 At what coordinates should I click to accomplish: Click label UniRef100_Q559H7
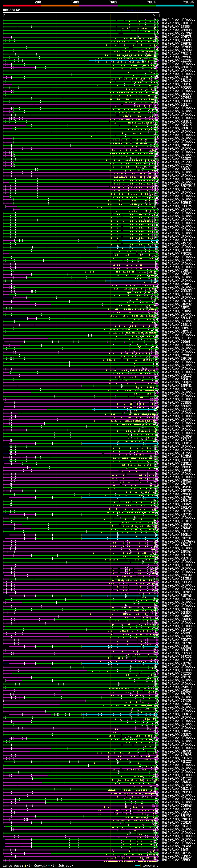pyautogui.click(x=177, y=57)
